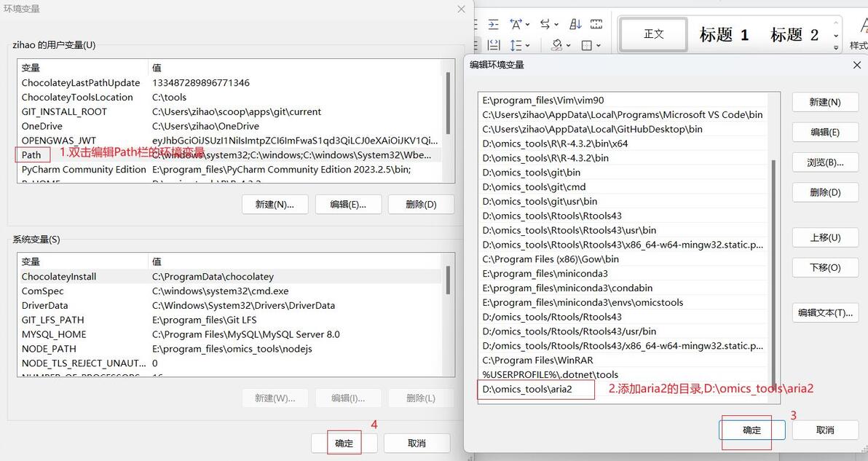Screen dimensions: 868x461
Task: Open the borders dropdown arrow
Action: tap(599, 45)
